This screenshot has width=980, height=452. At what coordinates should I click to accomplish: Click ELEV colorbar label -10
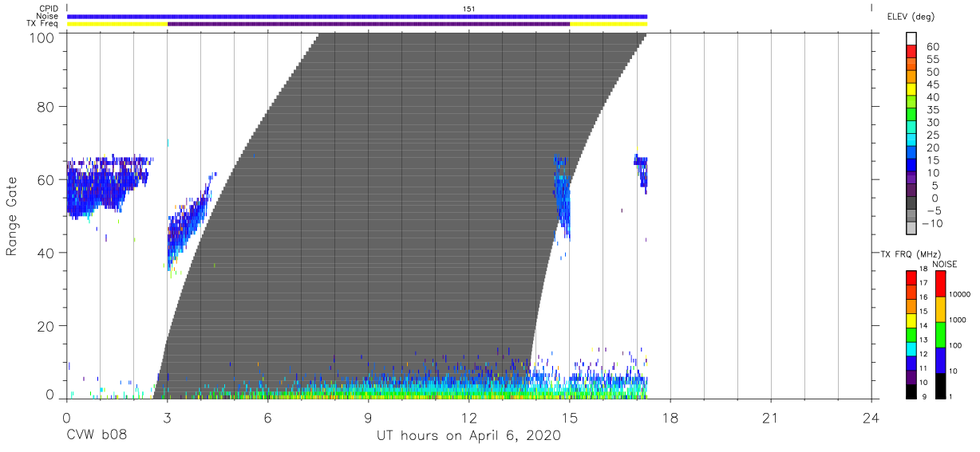pyautogui.click(x=932, y=223)
